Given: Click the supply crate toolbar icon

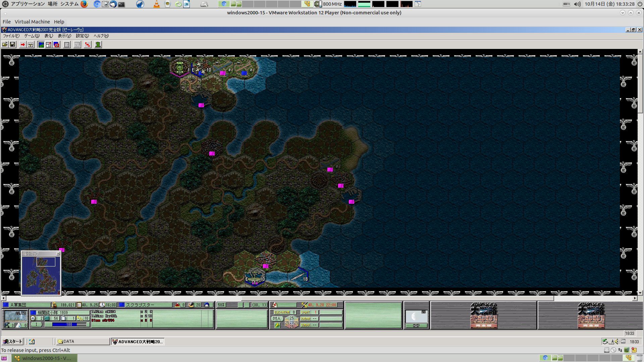Looking at the screenshot, I should coord(31,45).
